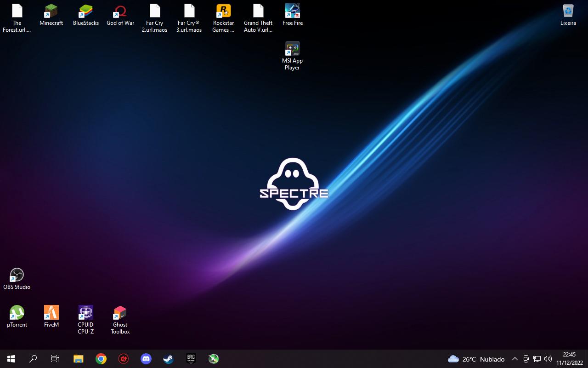Open the volume control in system tray
588x368 pixels.
[x=548, y=359]
